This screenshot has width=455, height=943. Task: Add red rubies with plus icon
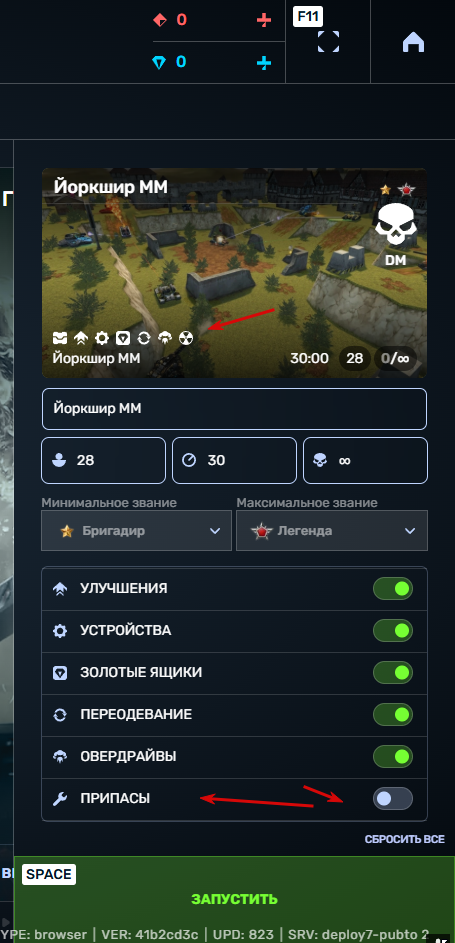click(264, 20)
